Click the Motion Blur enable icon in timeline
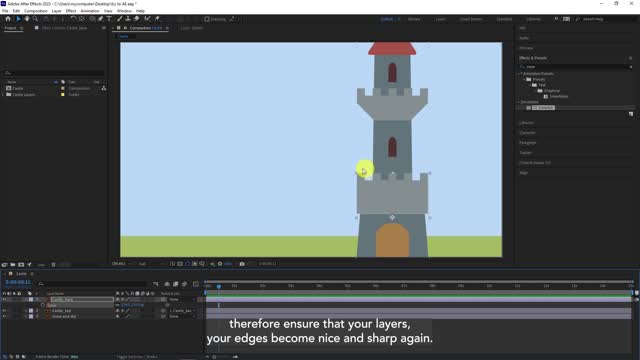This screenshot has width=640, height=360. tap(184, 284)
